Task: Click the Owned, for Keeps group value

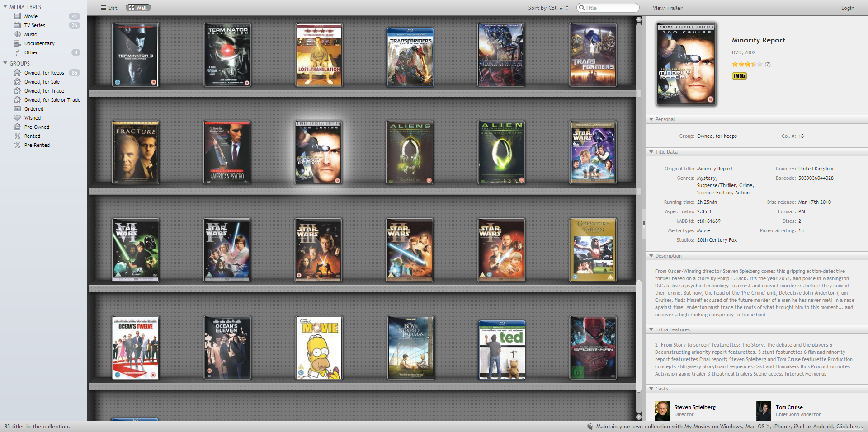Action: coord(717,136)
